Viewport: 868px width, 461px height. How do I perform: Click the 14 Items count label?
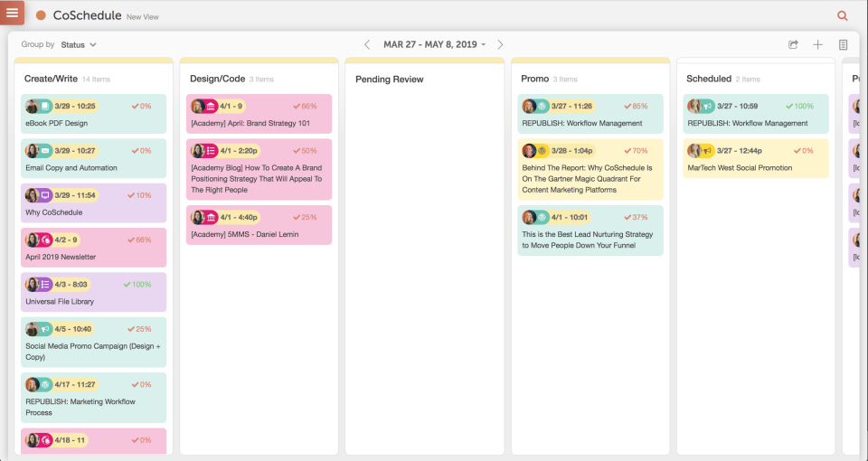click(x=97, y=80)
